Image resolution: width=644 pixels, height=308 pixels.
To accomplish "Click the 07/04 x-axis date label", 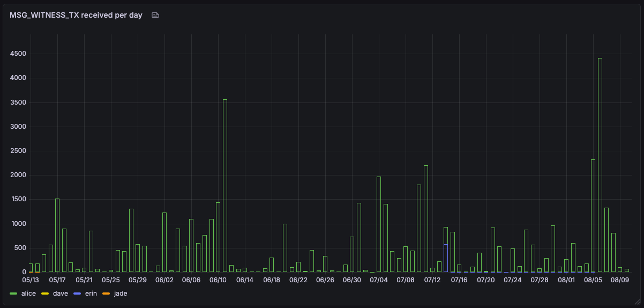I will coord(379,280).
